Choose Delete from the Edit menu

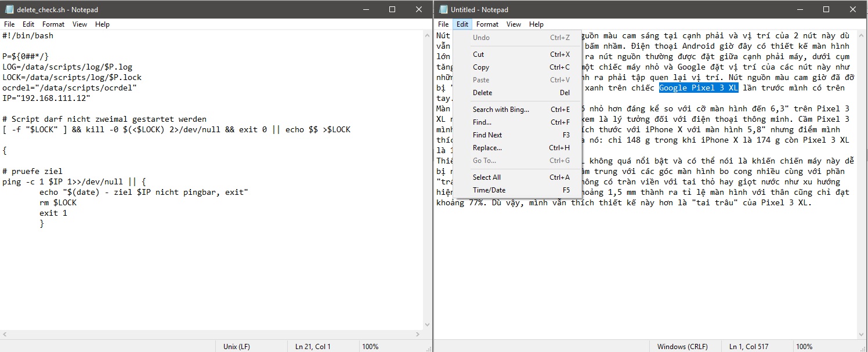tap(518, 93)
